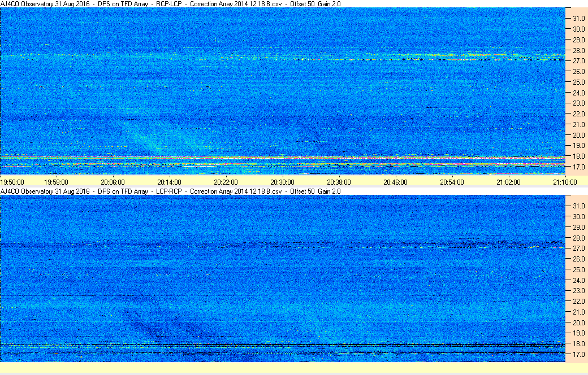Select the 21.0 frequency label on LCP-RCP chart
The image size is (588, 375).
tap(578, 312)
